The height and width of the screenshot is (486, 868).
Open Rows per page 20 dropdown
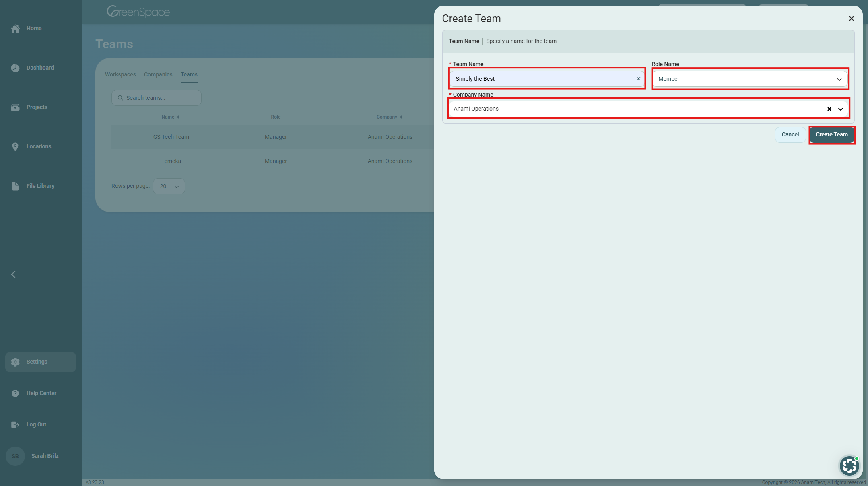169,187
